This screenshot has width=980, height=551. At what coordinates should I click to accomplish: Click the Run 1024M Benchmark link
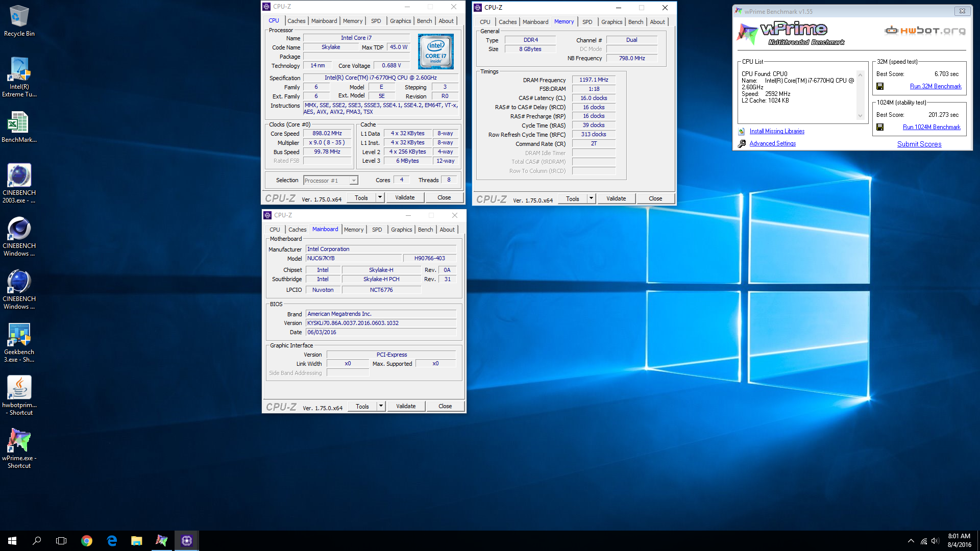(x=932, y=127)
